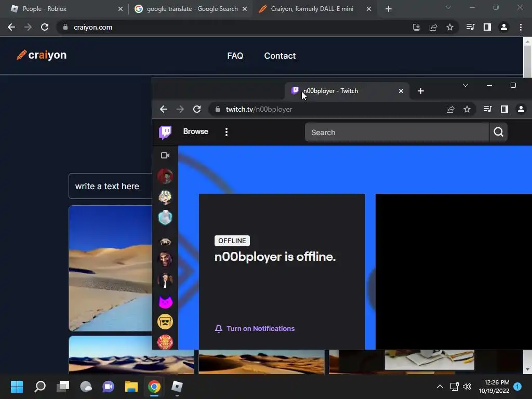Go back in the Twitch window
This screenshot has width=532, height=399.
pyautogui.click(x=164, y=109)
